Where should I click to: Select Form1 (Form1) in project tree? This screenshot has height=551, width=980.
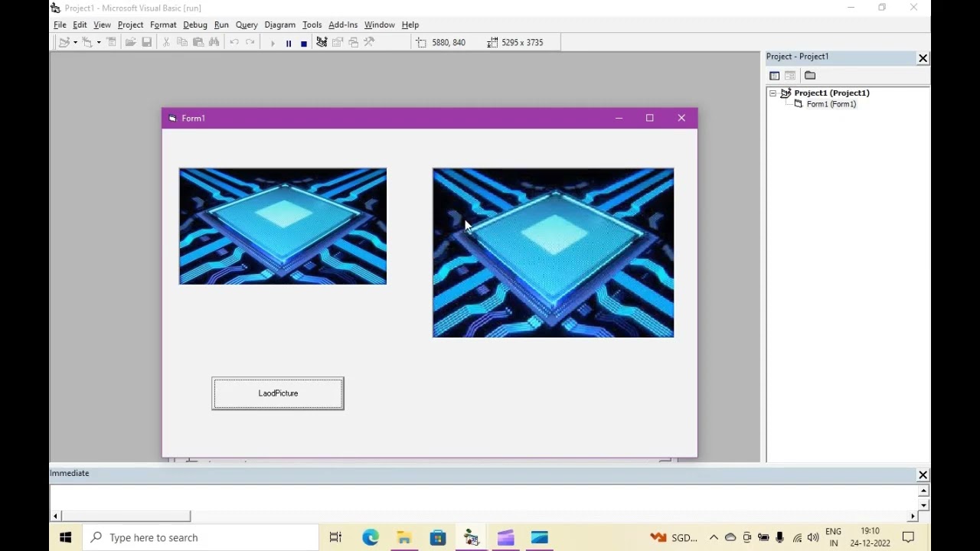click(831, 104)
